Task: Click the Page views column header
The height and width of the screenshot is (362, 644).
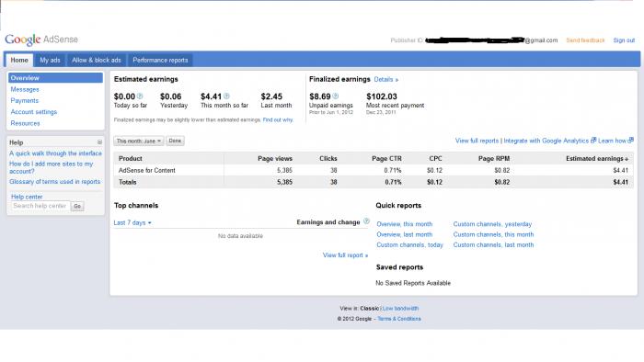Action: tap(275, 159)
